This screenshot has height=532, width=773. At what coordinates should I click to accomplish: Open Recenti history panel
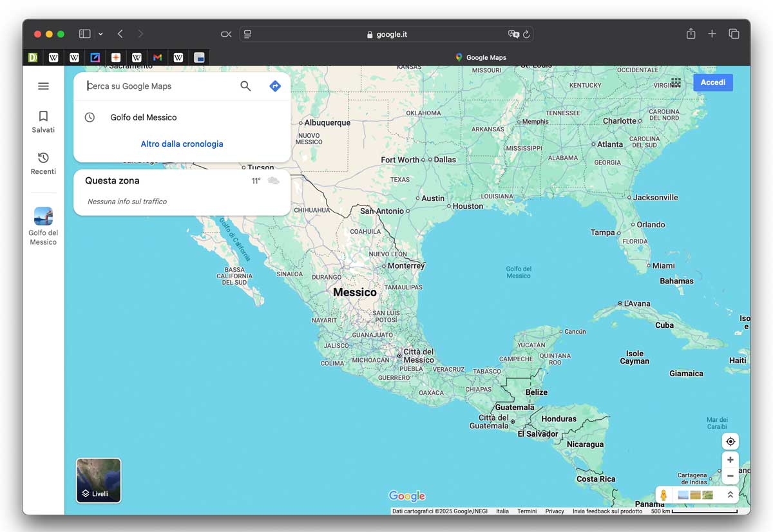[x=43, y=163]
